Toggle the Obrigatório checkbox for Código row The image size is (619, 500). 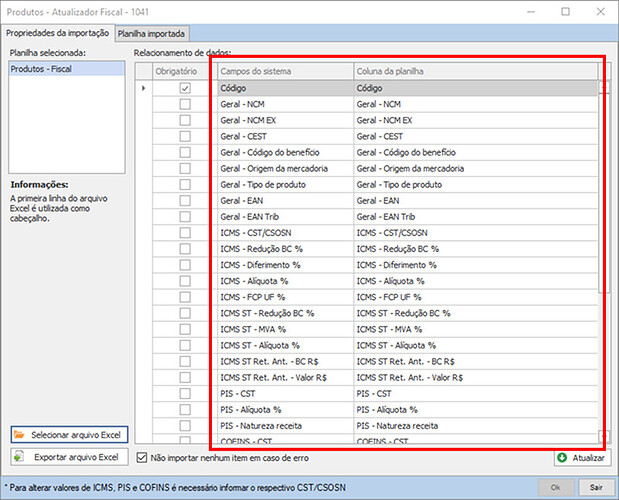point(184,89)
